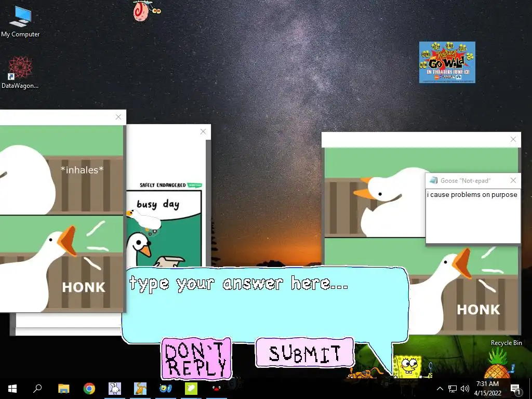532x399 pixels.
Task: Close the Goose "Not-epad" window
Action: click(513, 180)
